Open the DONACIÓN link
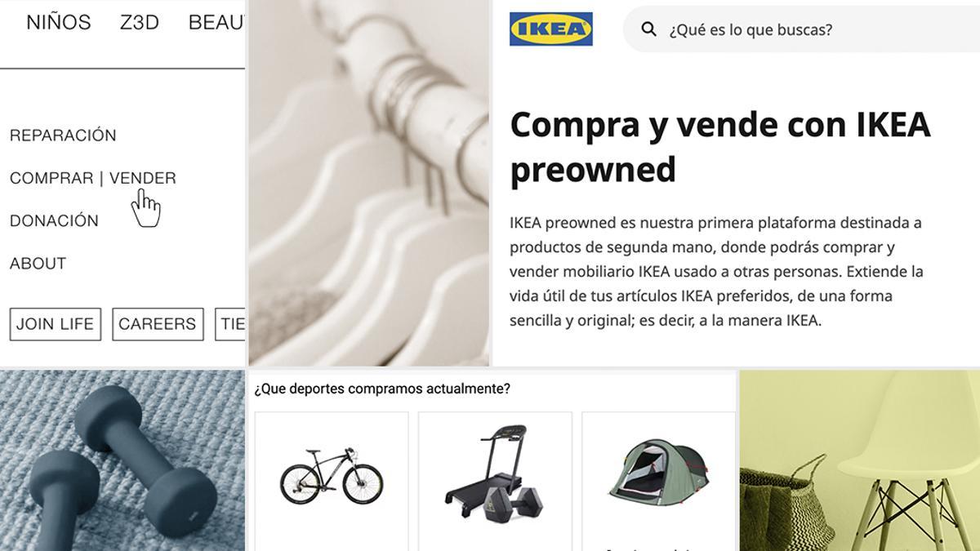 point(54,220)
